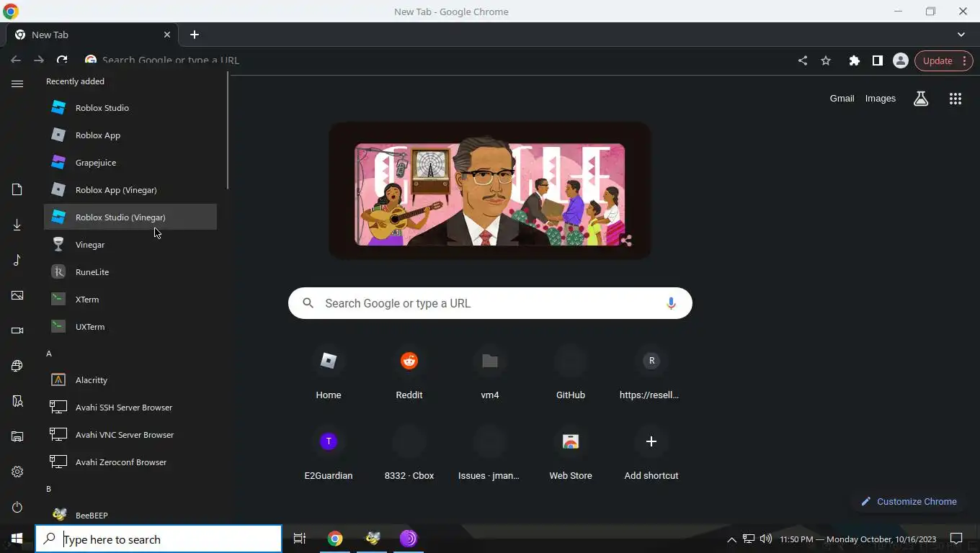Open notifications panel on taskbar

(x=956, y=539)
